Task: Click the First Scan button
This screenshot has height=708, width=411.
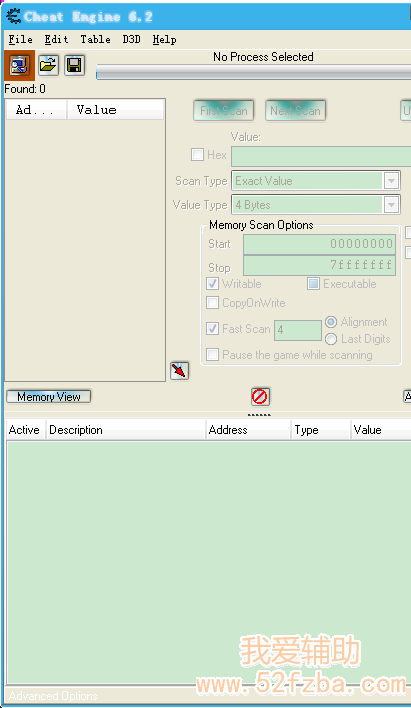Action: coord(224,111)
